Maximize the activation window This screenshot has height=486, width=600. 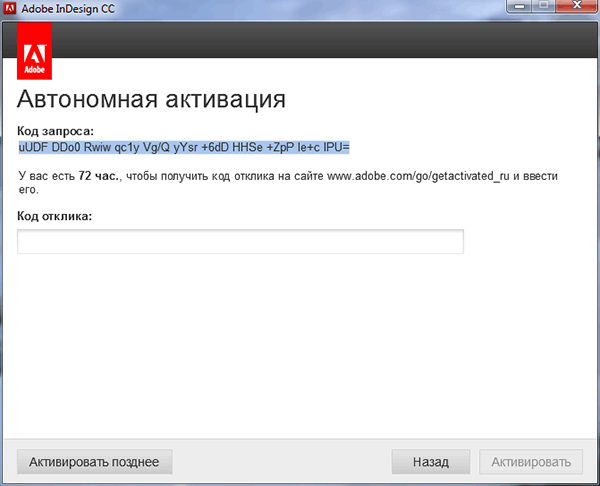coord(543,7)
